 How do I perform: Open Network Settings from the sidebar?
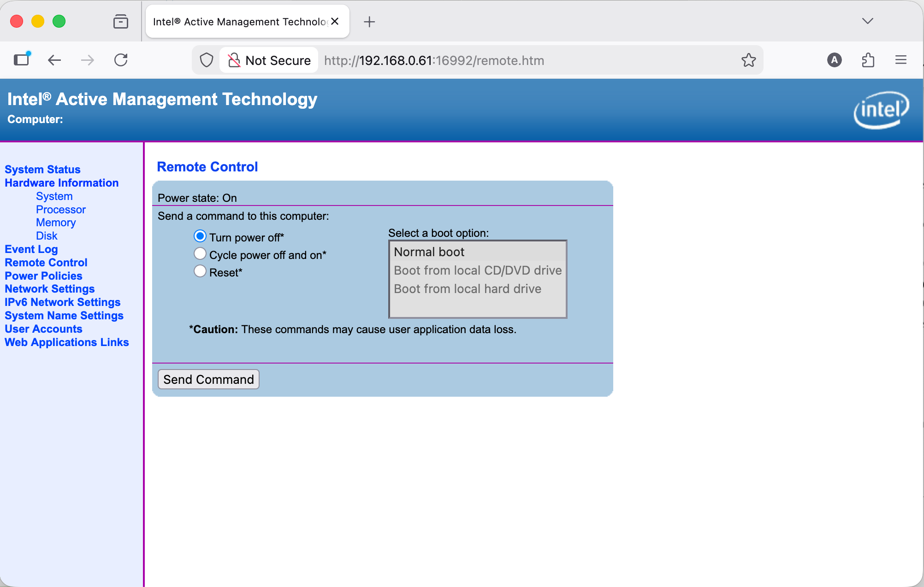(49, 288)
